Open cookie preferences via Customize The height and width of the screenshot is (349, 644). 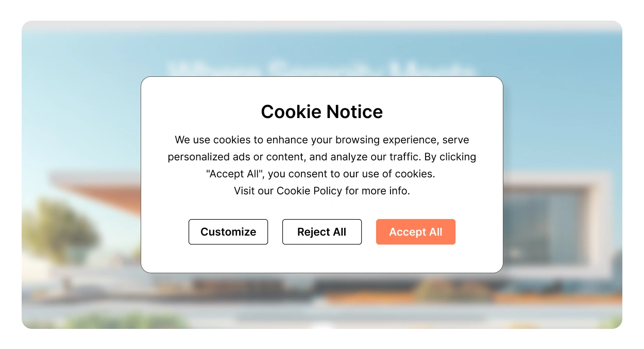click(x=228, y=231)
